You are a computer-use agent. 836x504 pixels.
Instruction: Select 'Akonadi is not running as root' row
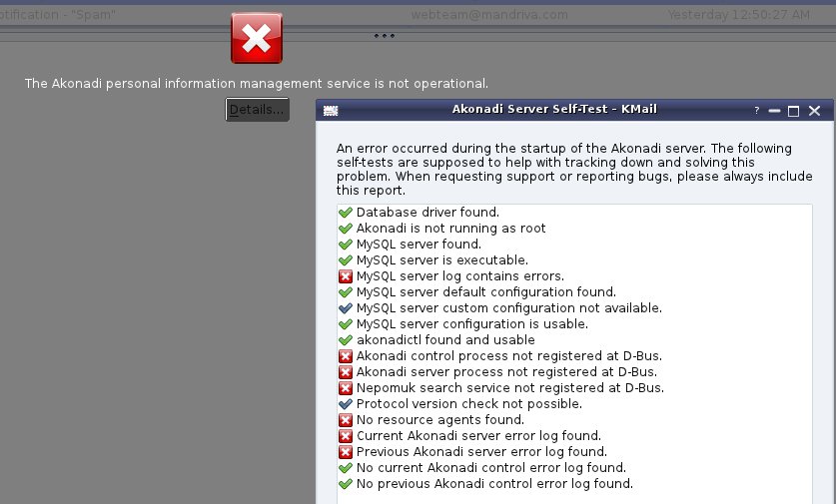pyautogui.click(x=574, y=228)
